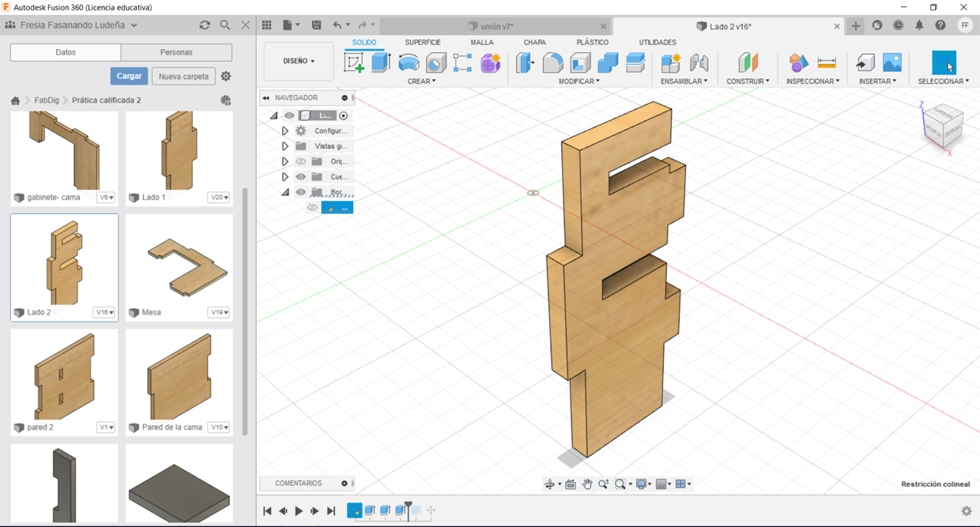The image size is (980, 527).
Task: Activate the Pan hand tool
Action: pyautogui.click(x=587, y=484)
